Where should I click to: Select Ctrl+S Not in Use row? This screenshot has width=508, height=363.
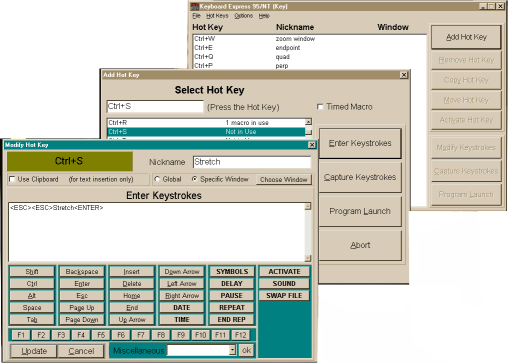coord(206,132)
